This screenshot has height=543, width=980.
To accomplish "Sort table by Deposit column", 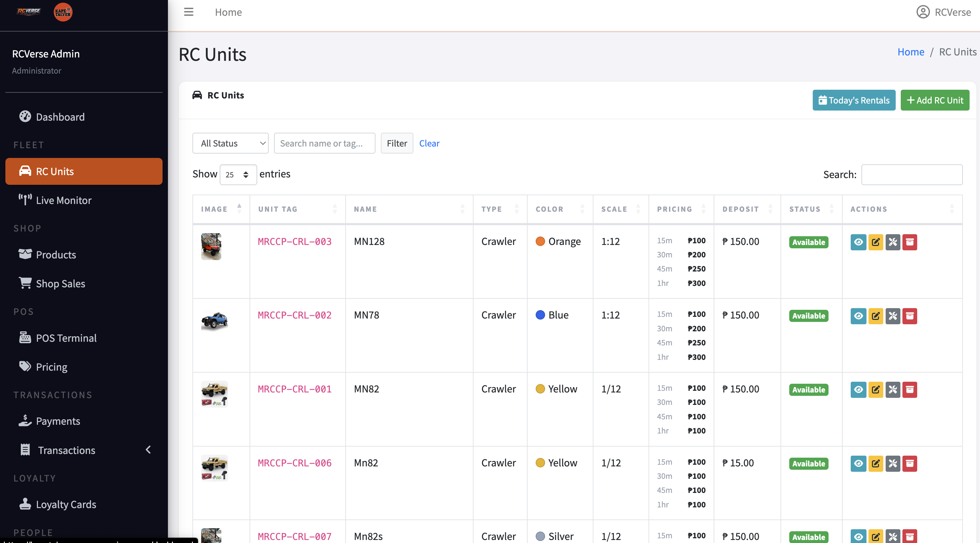I will (747, 209).
